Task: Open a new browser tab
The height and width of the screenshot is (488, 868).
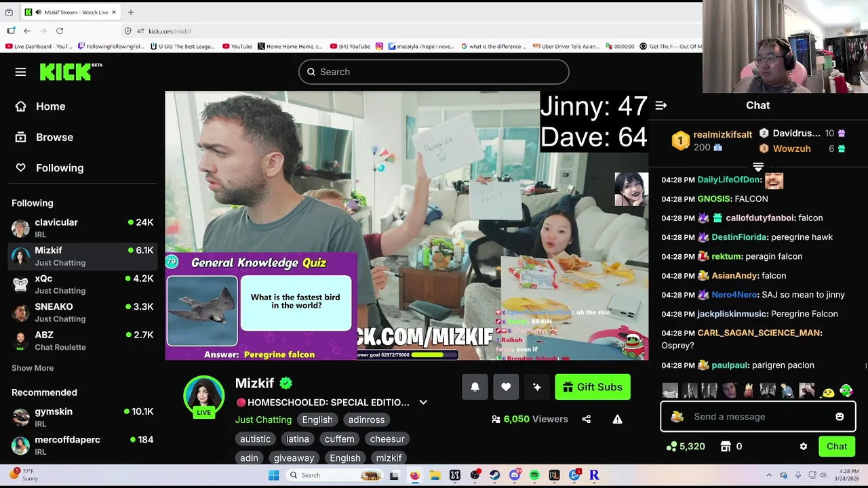Action: click(x=131, y=12)
